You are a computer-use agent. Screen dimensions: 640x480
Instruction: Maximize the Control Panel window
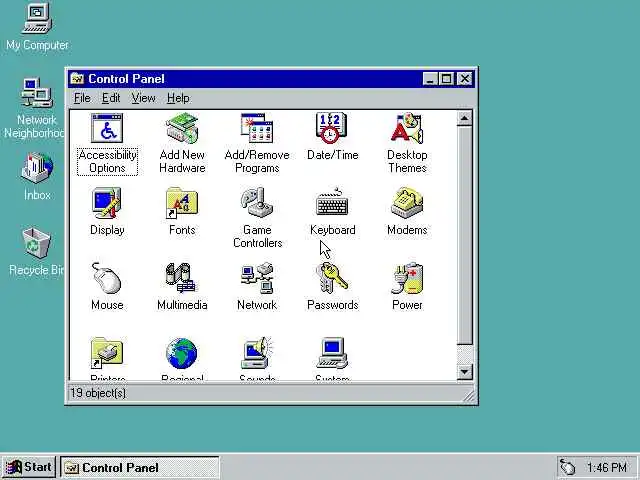[x=446, y=78]
